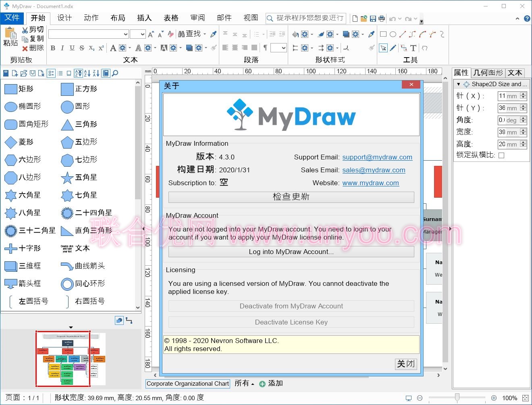532x405 pixels.
Task: Open the sales@mydraw.com link
Action: click(x=374, y=170)
